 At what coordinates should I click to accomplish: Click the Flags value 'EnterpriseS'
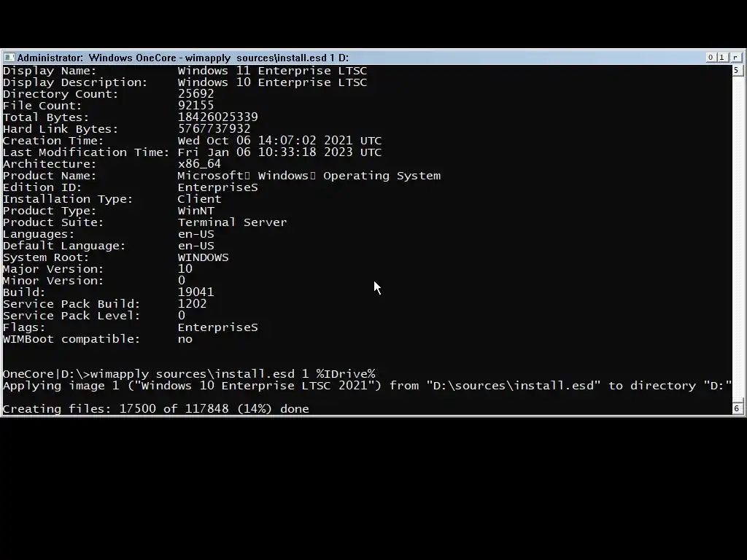[217, 327]
